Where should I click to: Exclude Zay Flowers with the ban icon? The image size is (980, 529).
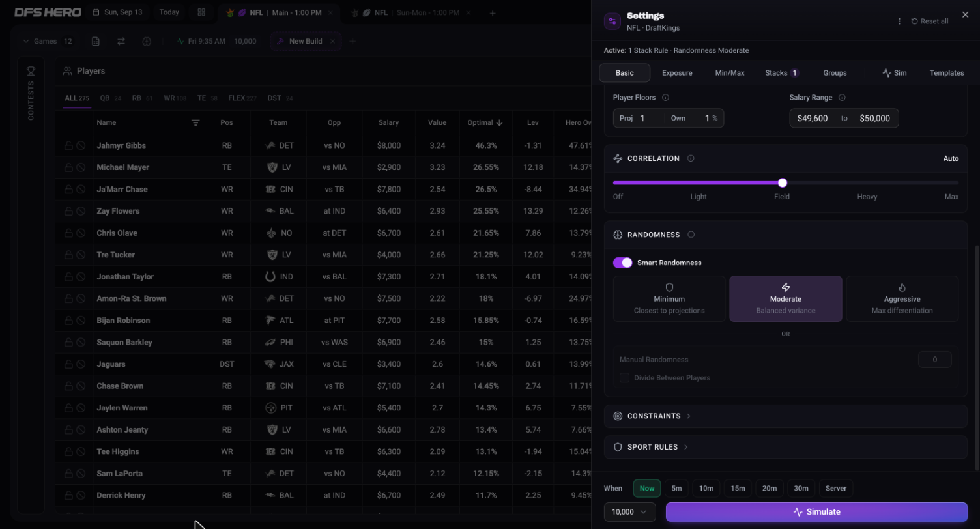tap(81, 211)
